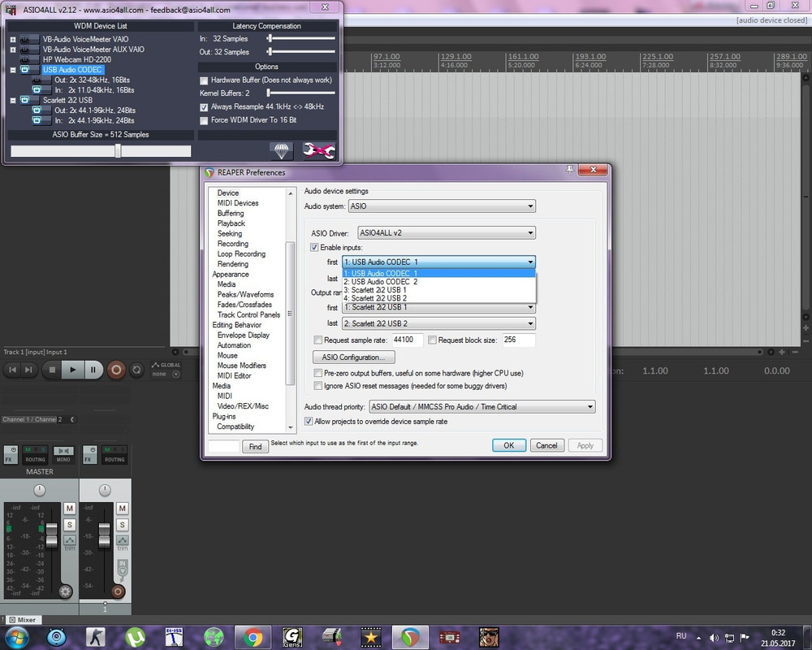The width and height of the screenshot is (812, 650).
Task: Click Track 1 trim envelope icon
Action: coord(123,540)
